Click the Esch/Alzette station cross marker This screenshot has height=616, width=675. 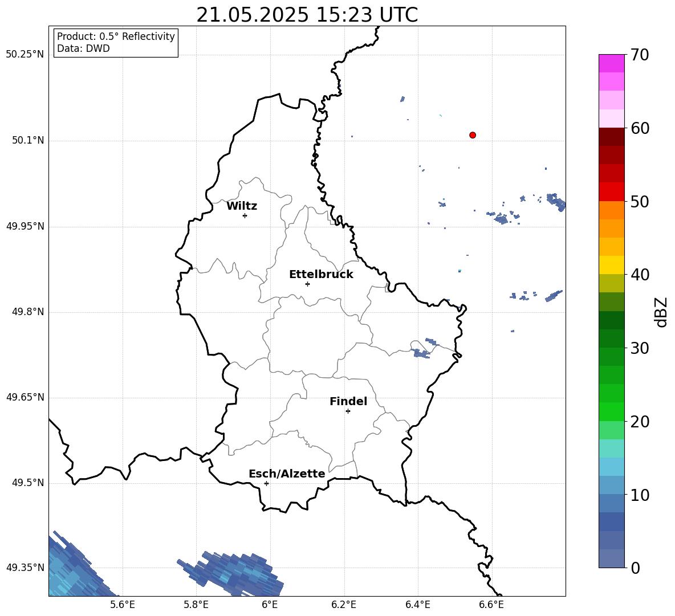266,483
